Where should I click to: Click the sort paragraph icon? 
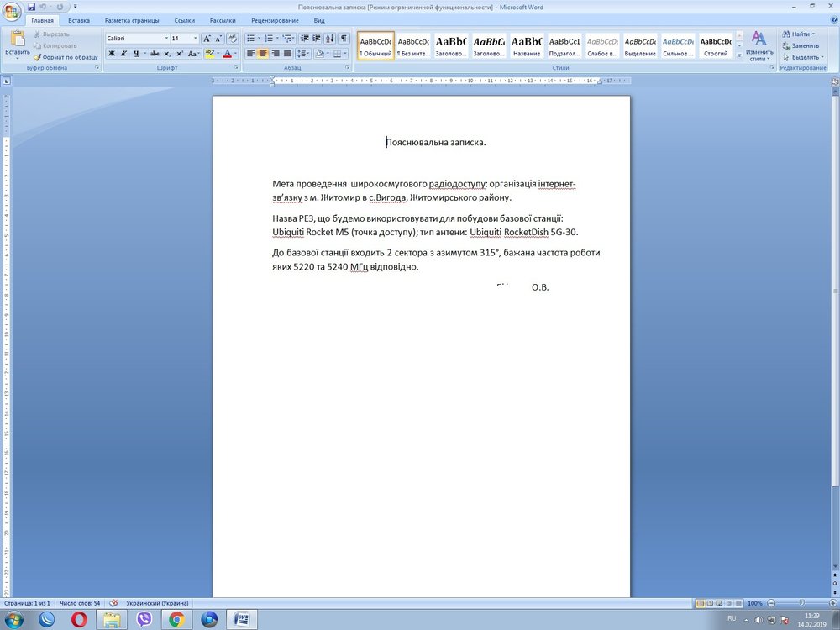tap(330, 39)
